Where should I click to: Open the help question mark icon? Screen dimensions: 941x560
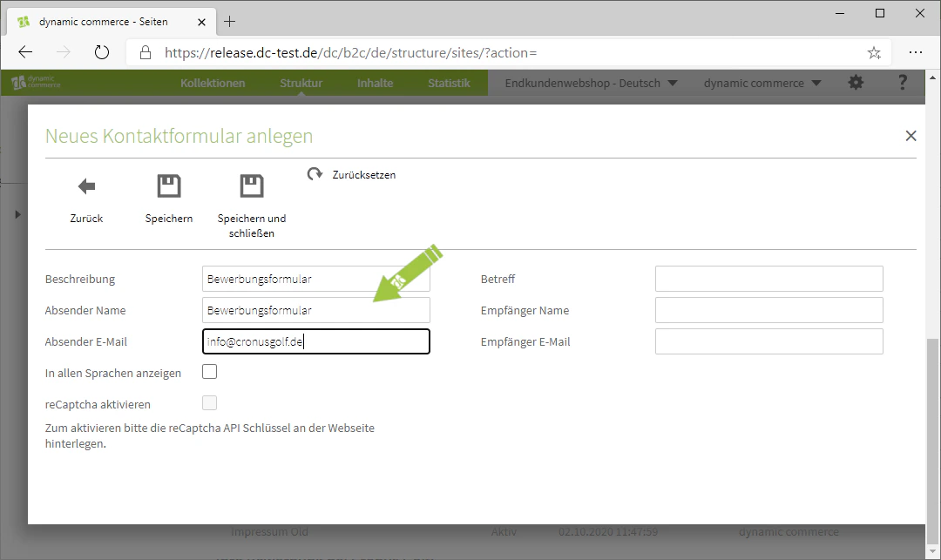[903, 83]
